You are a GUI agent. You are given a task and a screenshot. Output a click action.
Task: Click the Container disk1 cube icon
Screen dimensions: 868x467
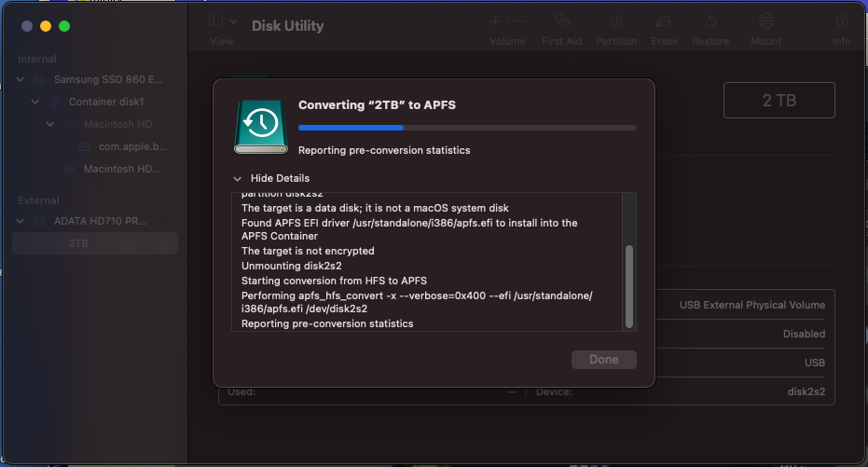(x=54, y=102)
